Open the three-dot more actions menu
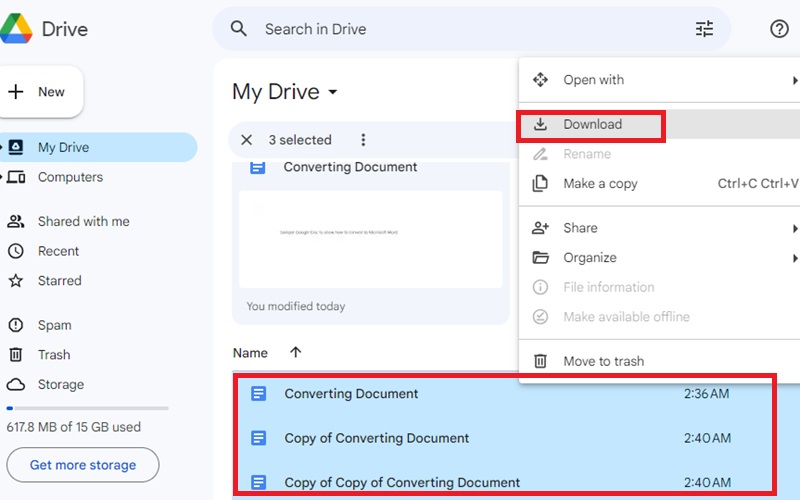 [363, 140]
